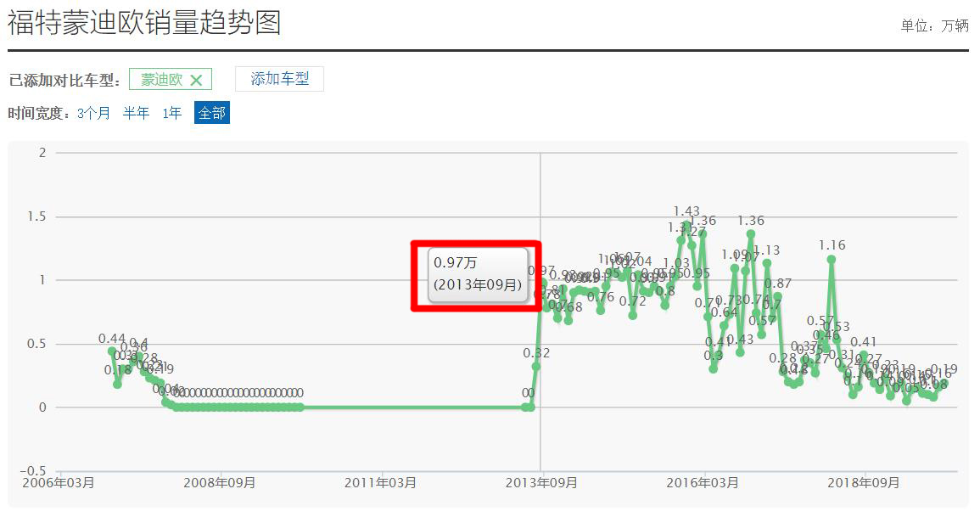Click the 2013年09月 axis label
Viewport: 980px width, 517px height.
(541, 482)
